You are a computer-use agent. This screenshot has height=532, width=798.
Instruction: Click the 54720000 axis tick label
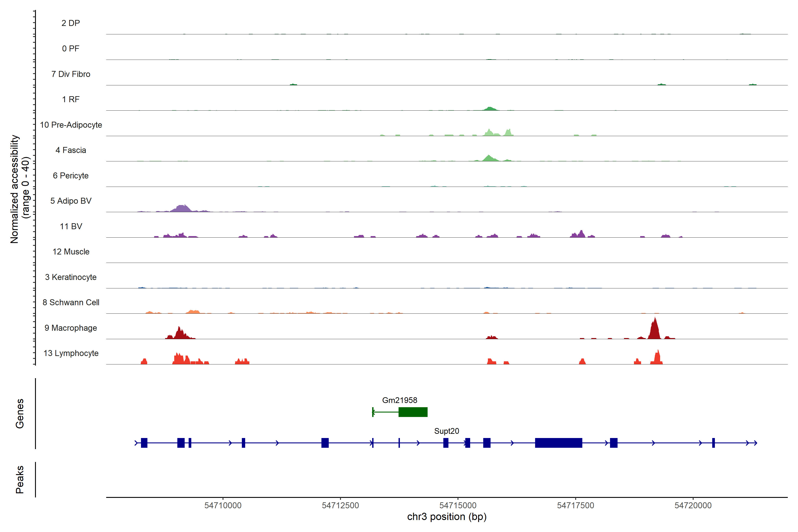pos(693,505)
